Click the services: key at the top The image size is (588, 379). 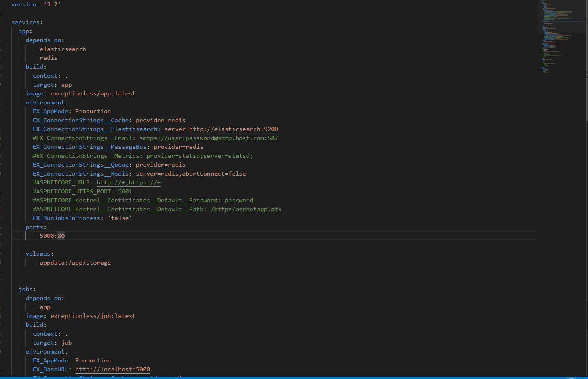[25, 22]
